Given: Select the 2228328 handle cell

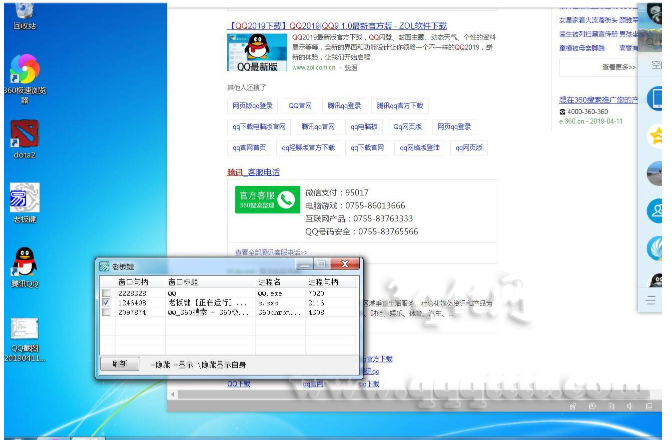Looking at the screenshot, I should (132, 293).
